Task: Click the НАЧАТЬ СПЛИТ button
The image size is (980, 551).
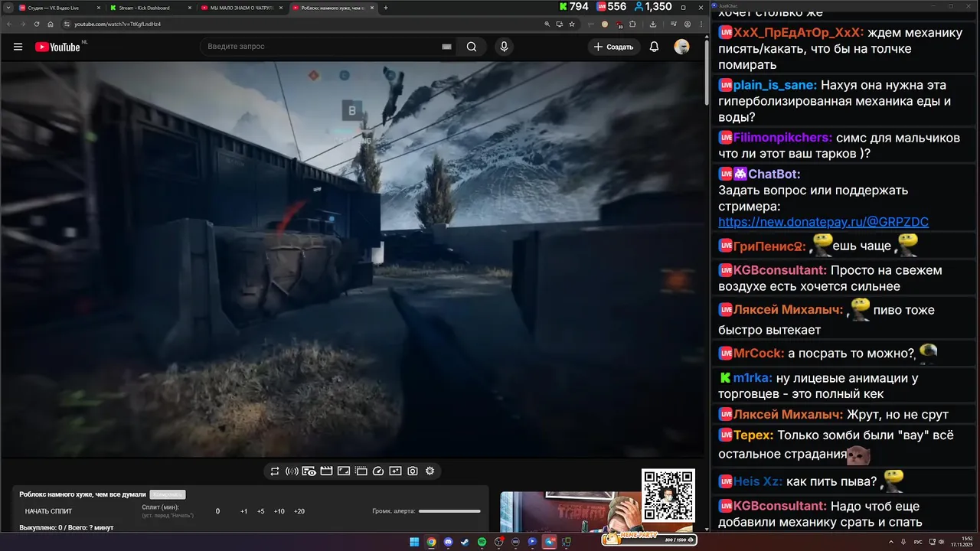Action: point(48,511)
